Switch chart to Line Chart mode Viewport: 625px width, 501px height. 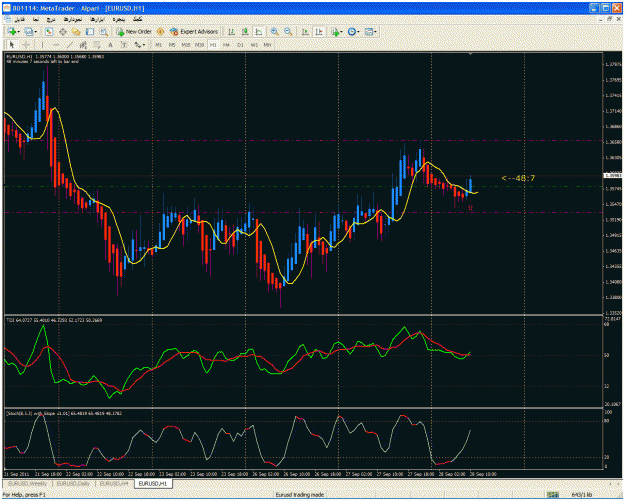click(259, 31)
